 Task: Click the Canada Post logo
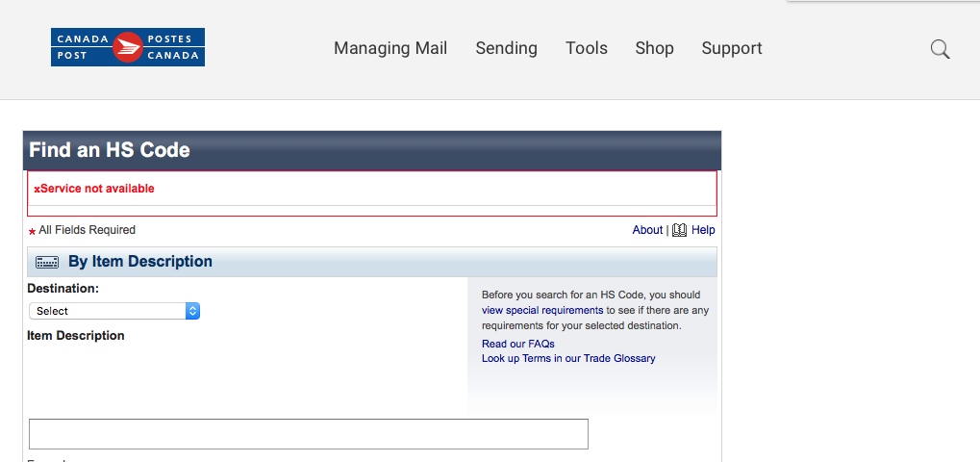128,47
